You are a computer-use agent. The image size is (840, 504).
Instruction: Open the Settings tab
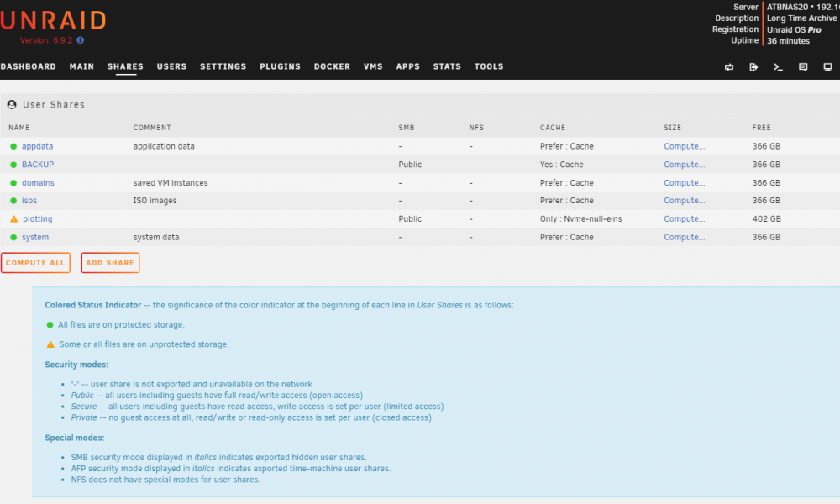[x=223, y=66]
